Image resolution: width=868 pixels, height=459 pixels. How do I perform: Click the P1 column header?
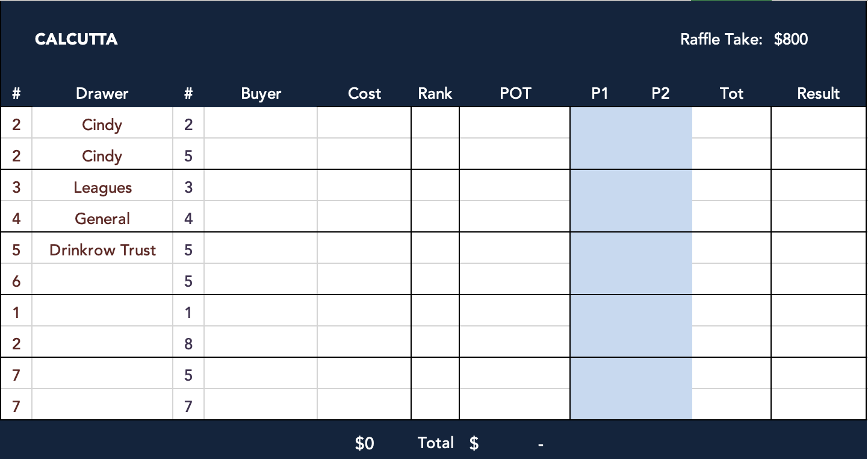(600, 93)
